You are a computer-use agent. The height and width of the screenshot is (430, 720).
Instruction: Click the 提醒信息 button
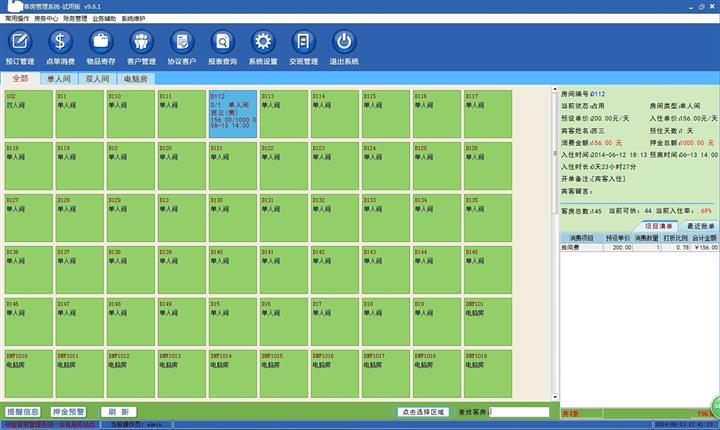coord(23,411)
